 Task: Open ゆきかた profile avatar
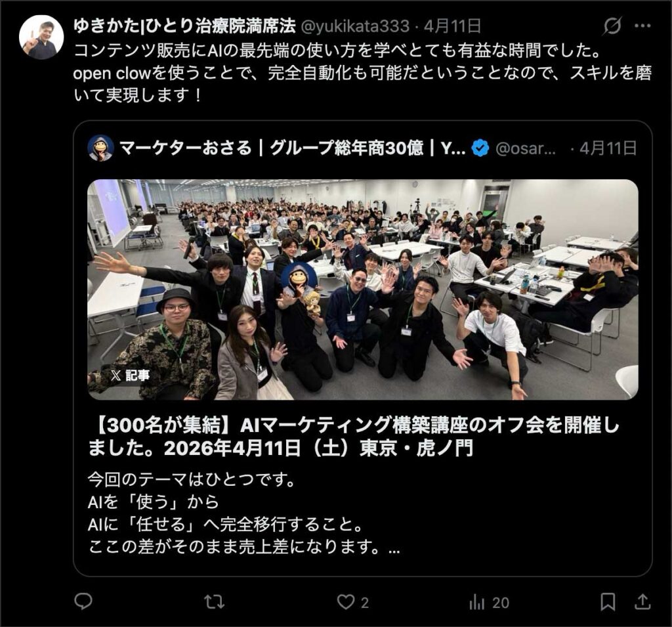41,37
